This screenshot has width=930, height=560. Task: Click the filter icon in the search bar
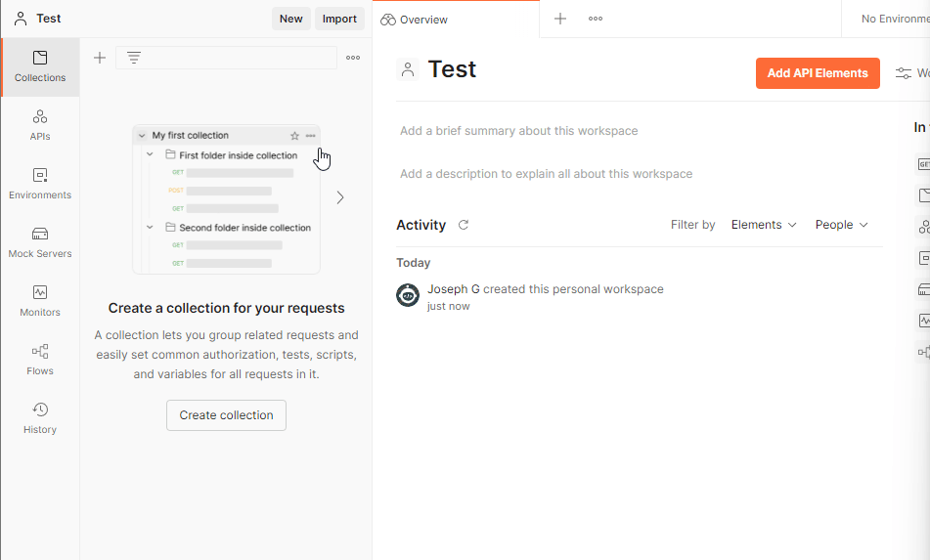click(x=134, y=58)
